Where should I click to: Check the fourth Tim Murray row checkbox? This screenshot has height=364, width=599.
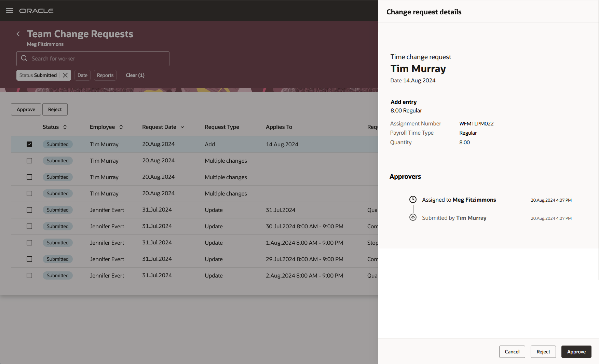[x=29, y=193]
